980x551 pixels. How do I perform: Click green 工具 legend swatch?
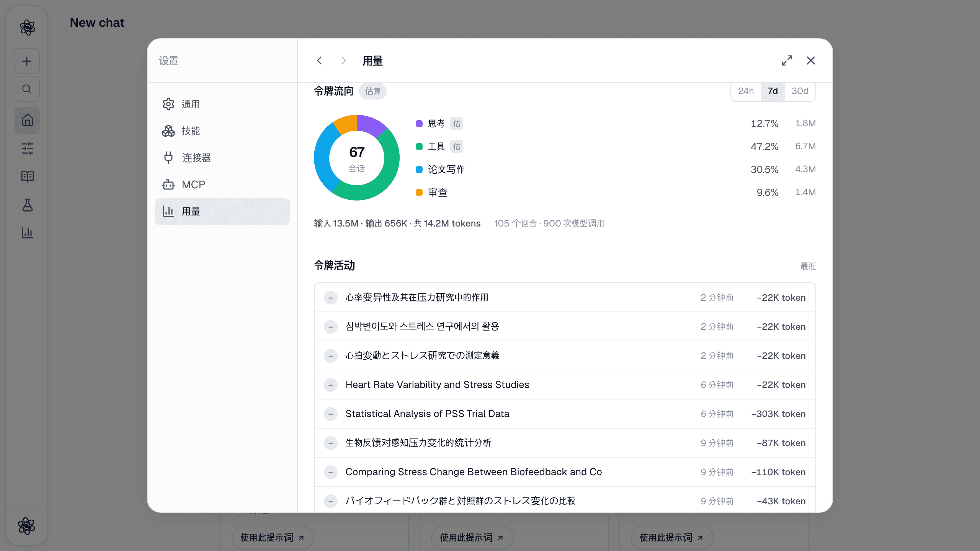[x=419, y=147]
